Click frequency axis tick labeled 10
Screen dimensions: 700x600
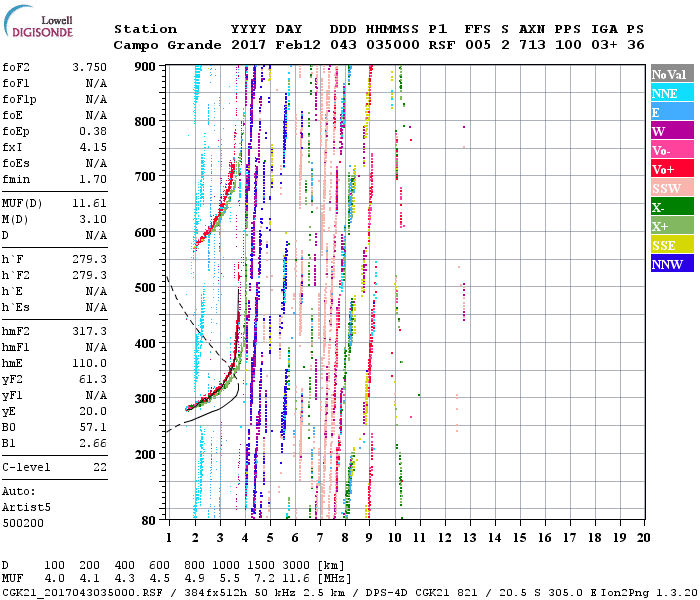(395, 537)
